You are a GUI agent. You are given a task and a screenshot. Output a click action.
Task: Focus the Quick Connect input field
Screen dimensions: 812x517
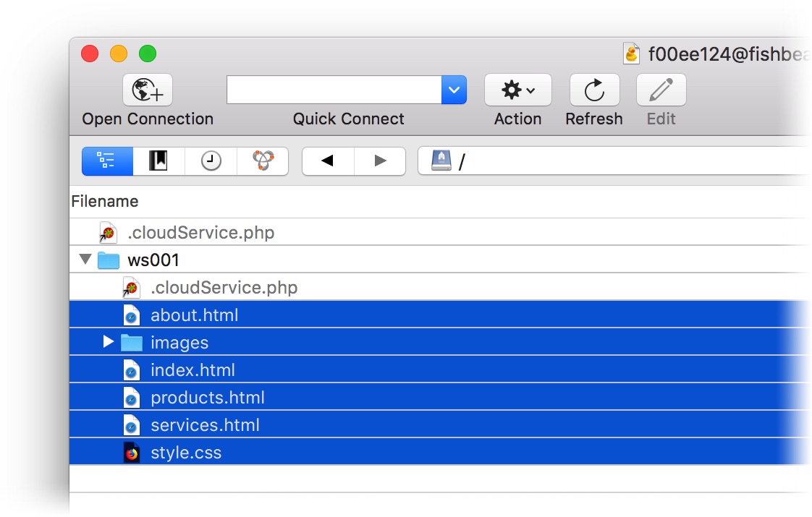click(334, 90)
